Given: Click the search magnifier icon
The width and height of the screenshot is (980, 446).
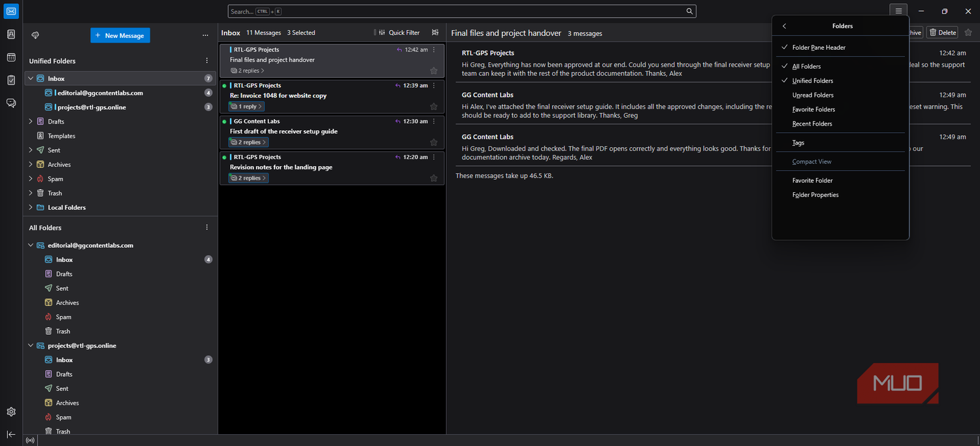Looking at the screenshot, I should pos(689,11).
